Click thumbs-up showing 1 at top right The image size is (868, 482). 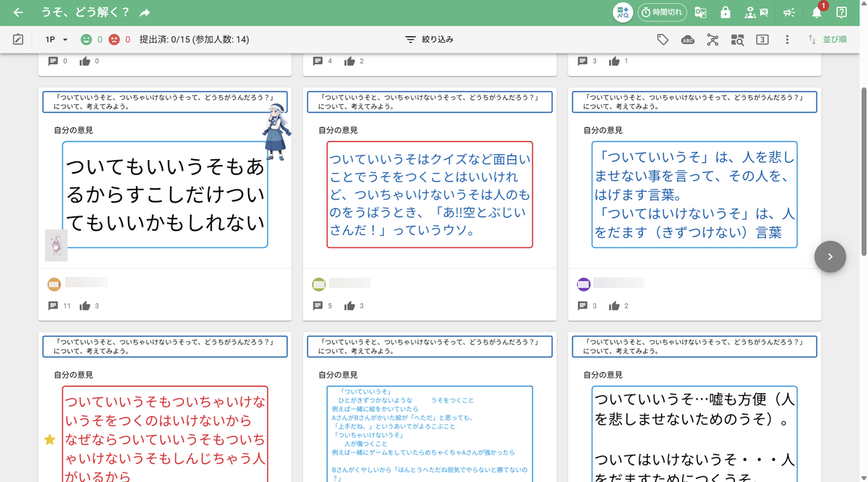(614, 62)
